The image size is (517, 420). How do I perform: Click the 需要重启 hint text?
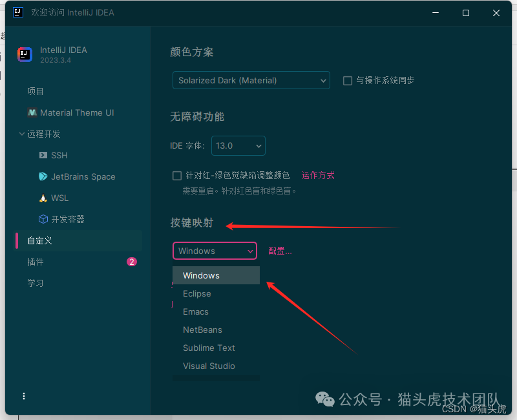239,191
